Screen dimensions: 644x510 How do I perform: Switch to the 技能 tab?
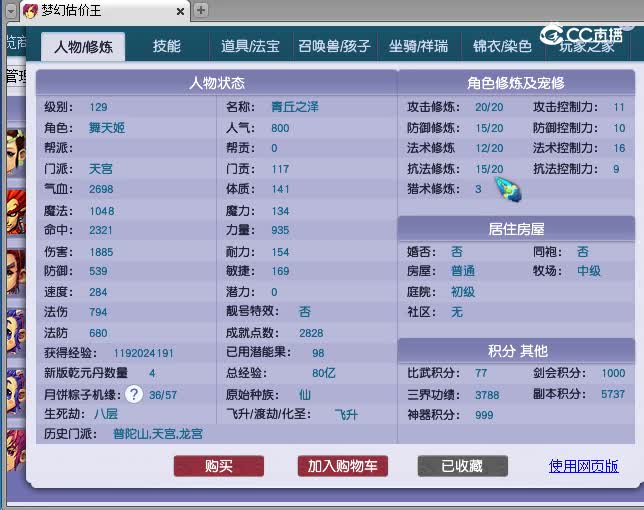tap(167, 46)
